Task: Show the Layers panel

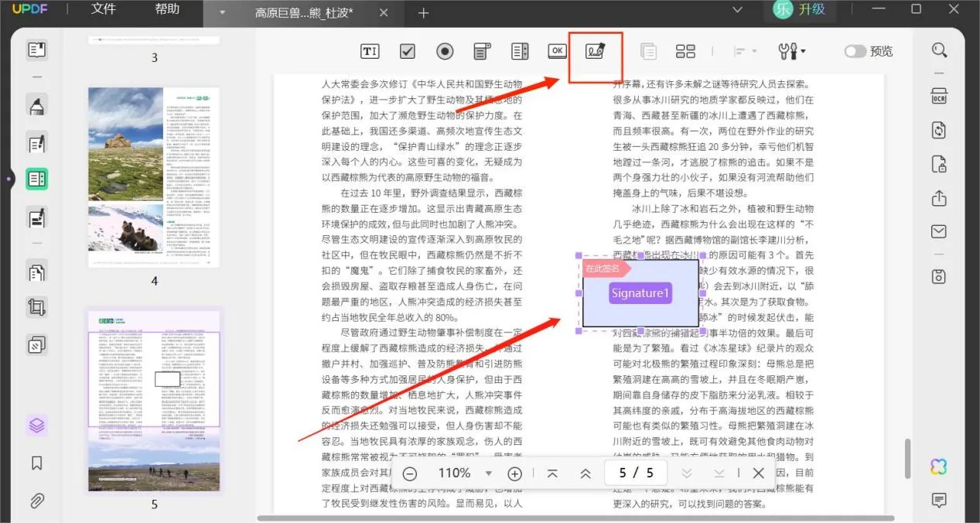Action: [36, 426]
